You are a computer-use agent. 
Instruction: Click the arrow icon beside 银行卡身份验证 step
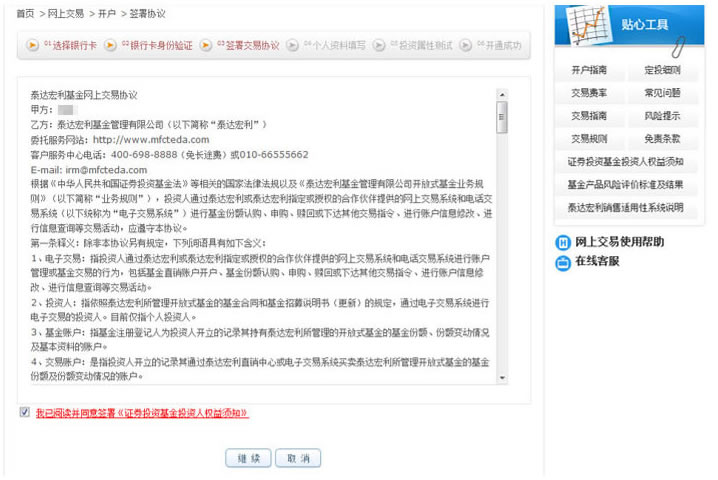point(110,45)
